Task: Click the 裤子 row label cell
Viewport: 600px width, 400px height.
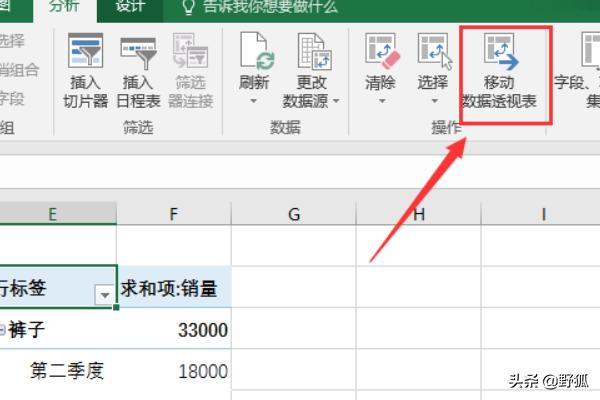Action: coord(58,329)
